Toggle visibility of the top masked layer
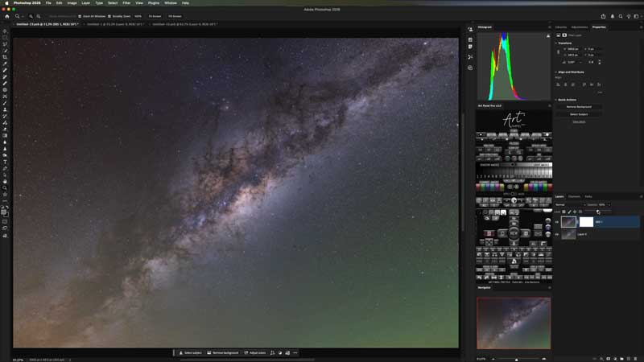 557,222
